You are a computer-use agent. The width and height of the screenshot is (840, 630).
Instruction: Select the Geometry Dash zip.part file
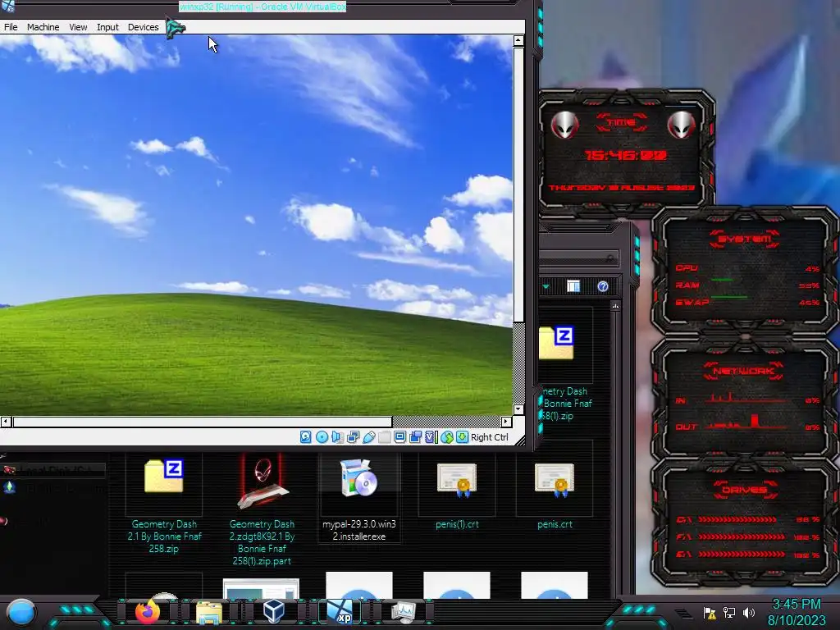pyautogui.click(x=262, y=509)
